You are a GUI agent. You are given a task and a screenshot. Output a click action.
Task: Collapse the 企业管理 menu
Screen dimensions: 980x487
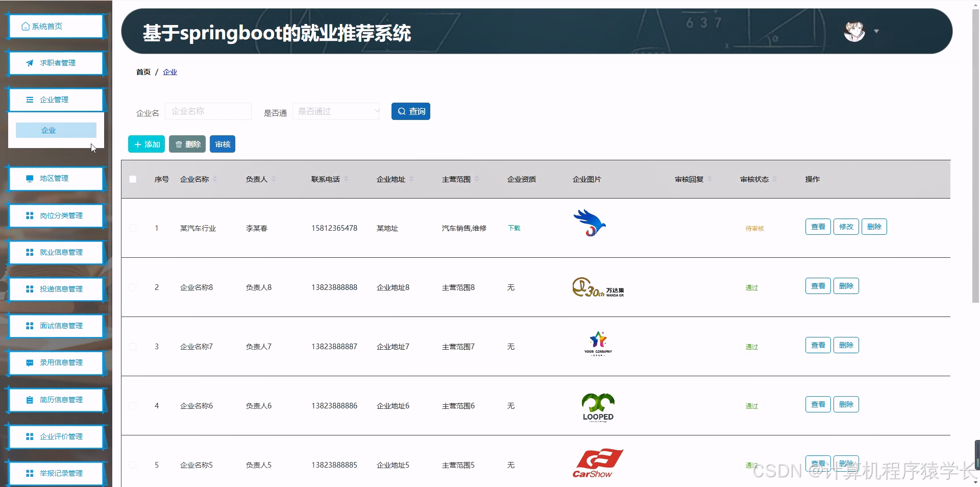(x=56, y=100)
